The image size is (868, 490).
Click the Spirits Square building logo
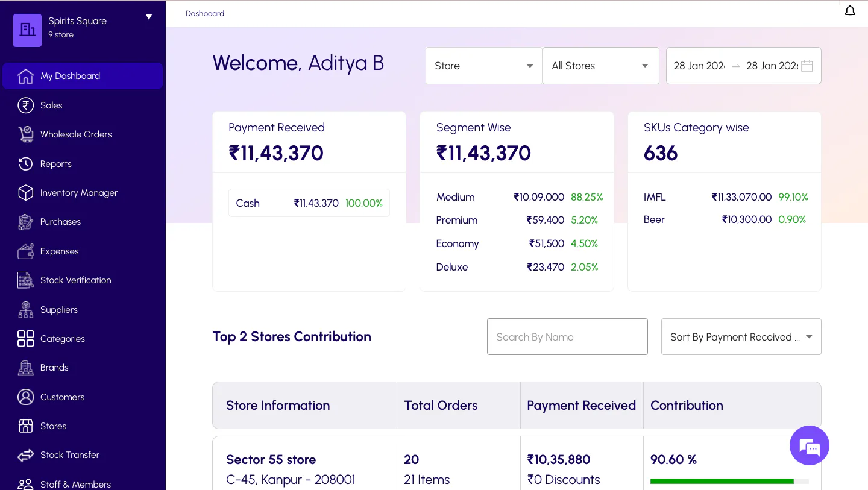(28, 30)
